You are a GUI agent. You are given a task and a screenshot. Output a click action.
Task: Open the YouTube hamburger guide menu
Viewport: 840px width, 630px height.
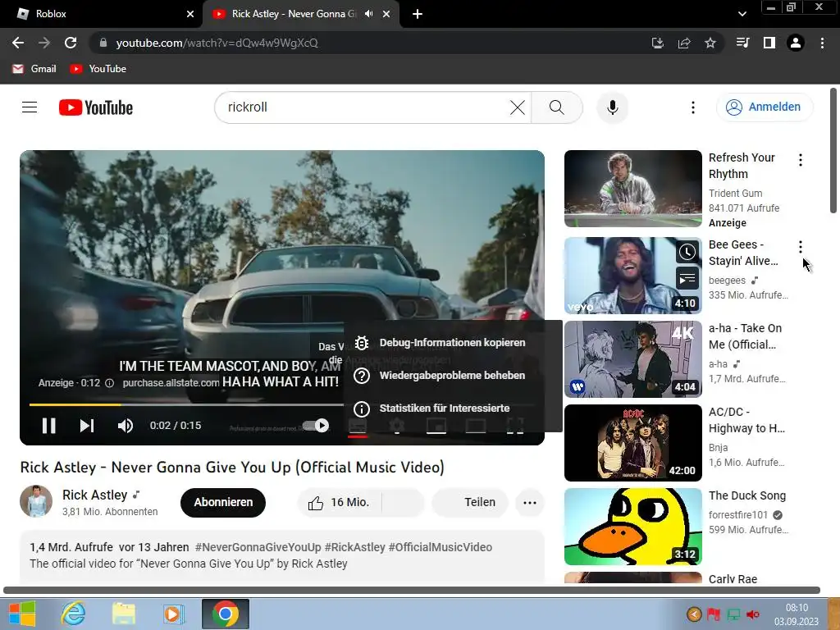pos(30,107)
